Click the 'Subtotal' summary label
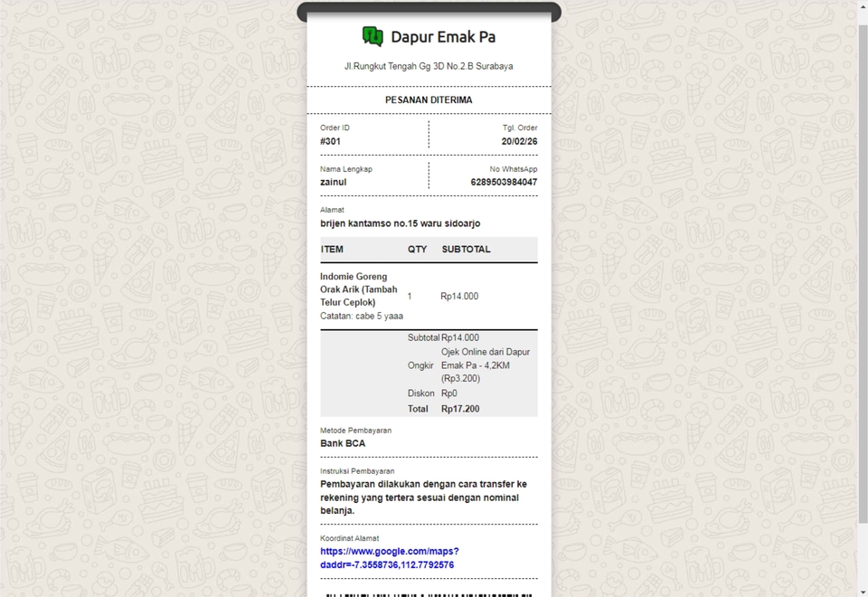The image size is (868, 597). pos(423,337)
